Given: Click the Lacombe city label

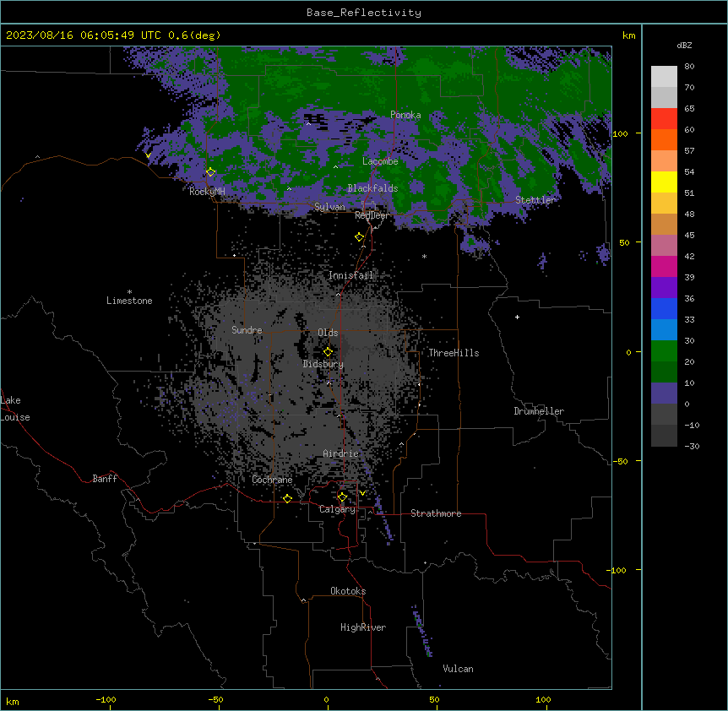Looking at the screenshot, I should coord(380,161).
